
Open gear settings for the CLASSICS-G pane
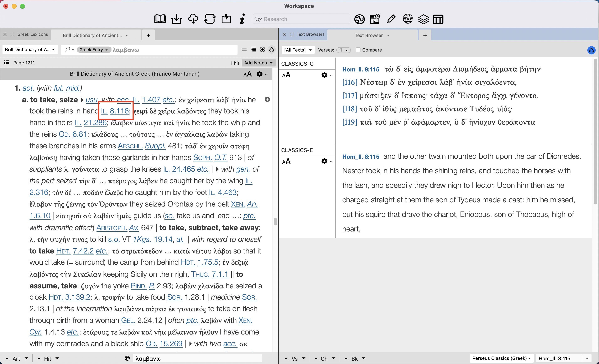[x=324, y=75]
